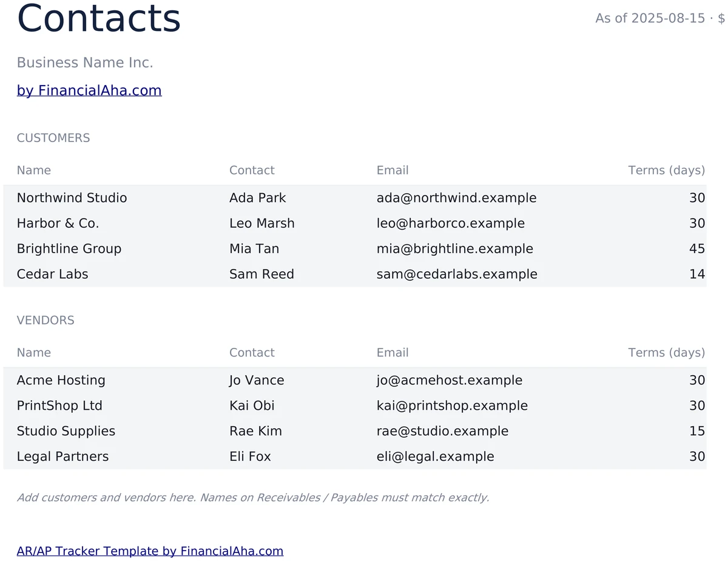The height and width of the screenshot is (561, 728).
Task: Select the PrintShop Ltd vendor name
Action: (59, 406)
